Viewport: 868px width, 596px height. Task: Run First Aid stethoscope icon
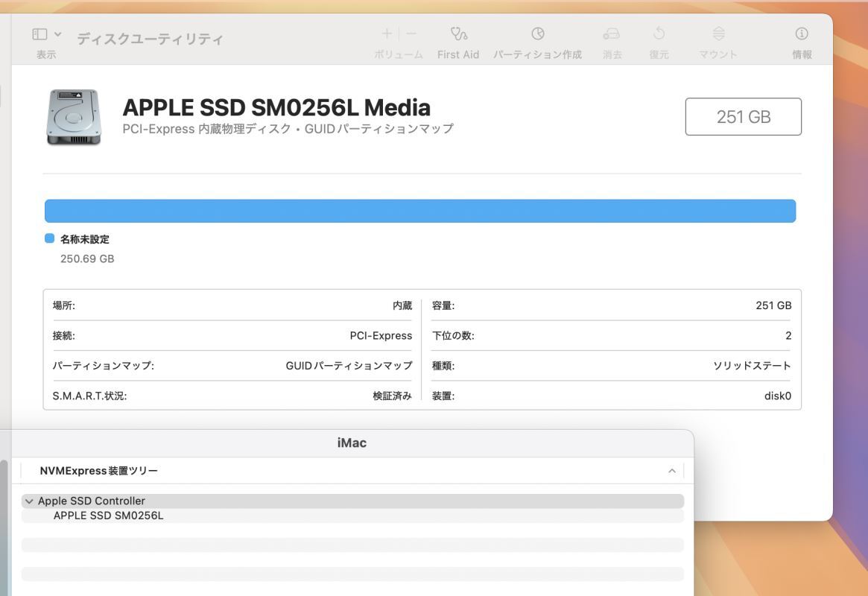click(x=458, y=34)
